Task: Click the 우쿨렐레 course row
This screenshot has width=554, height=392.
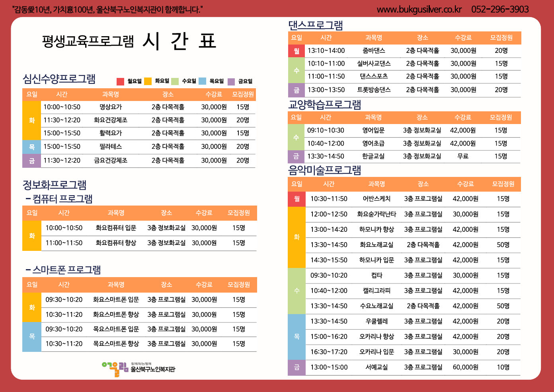Action: (413, 321)
